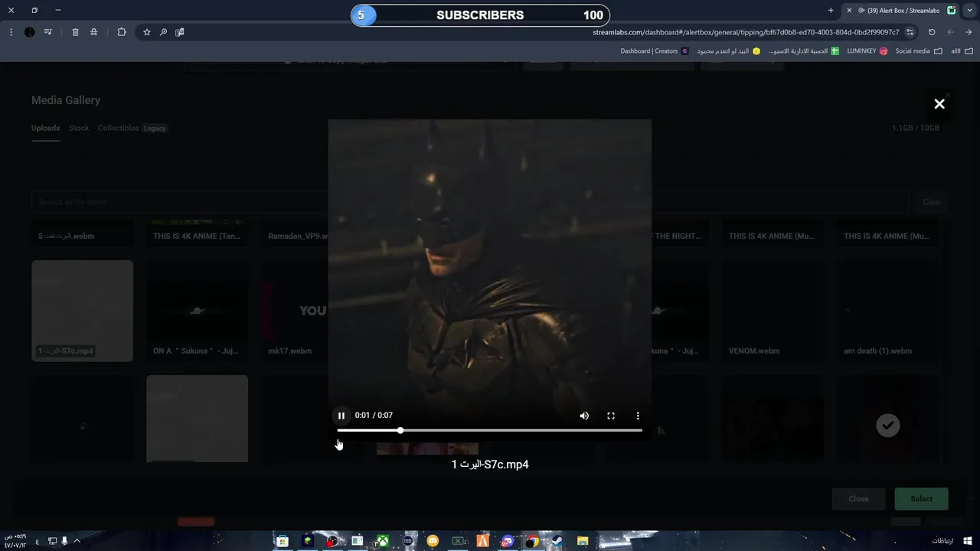The width and height of the screenshot is (980, 551).
Task: Click the Close button in Media Gallery
Action: click(858, 499)
